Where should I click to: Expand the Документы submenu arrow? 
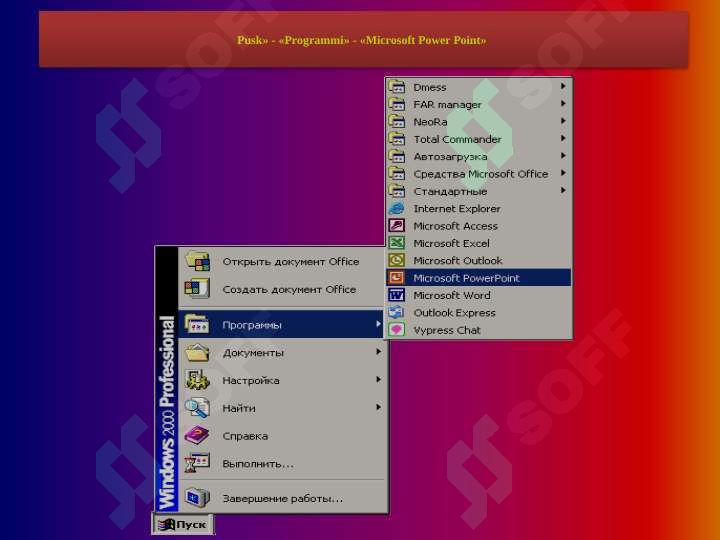coord(378,352)
